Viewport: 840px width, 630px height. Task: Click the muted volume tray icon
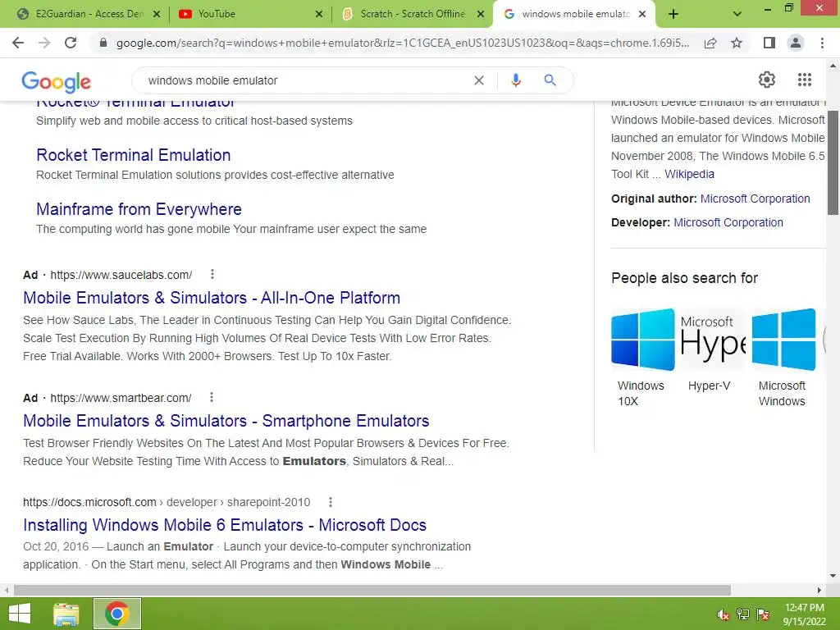tap(723, 614)
